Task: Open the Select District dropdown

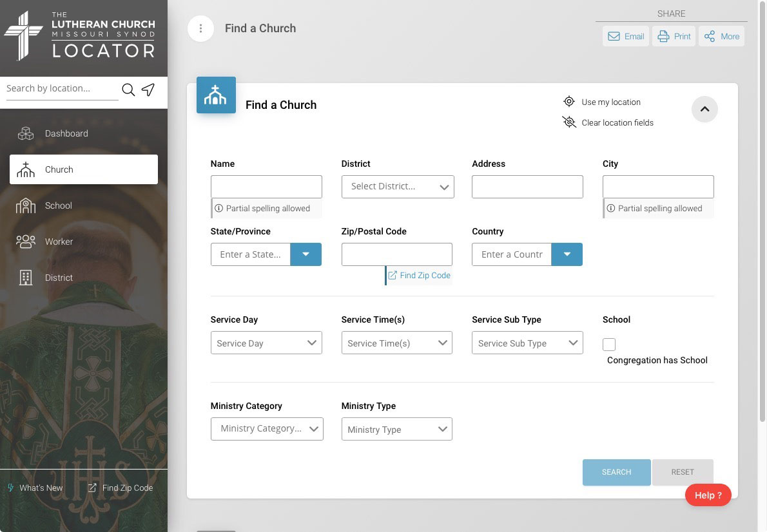Action: (397, 187)
